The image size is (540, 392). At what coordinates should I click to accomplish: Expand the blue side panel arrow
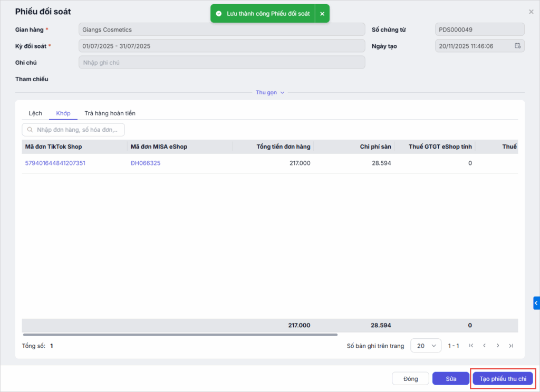[x=536, y=303]
